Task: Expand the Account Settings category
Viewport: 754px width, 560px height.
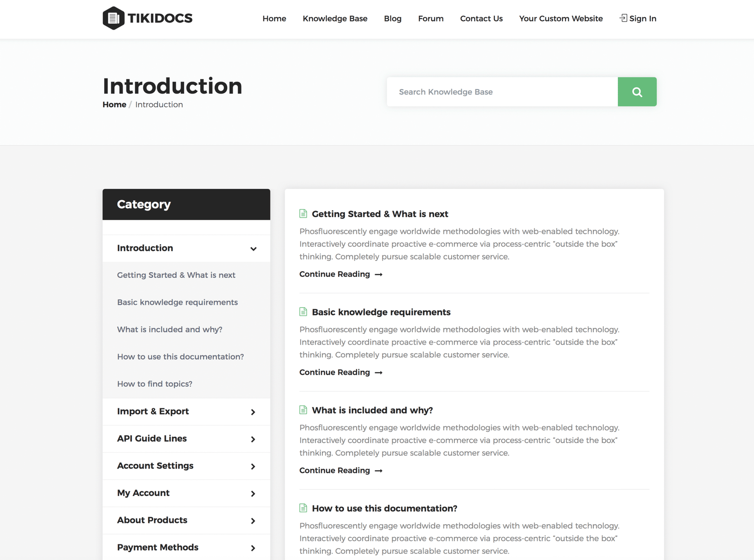Action: click(253, 466)
